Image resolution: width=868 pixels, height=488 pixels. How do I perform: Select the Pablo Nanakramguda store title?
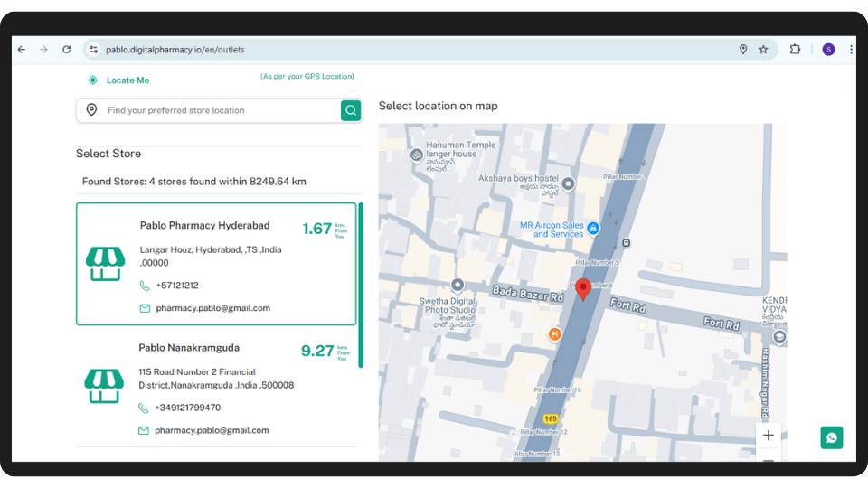(189, 347)
